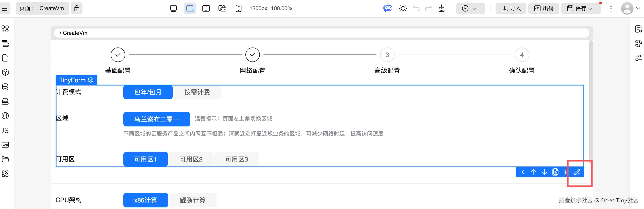Click the 页面 CreateVm page selector
Screen dimensions: 644x209
click(42, 8)
